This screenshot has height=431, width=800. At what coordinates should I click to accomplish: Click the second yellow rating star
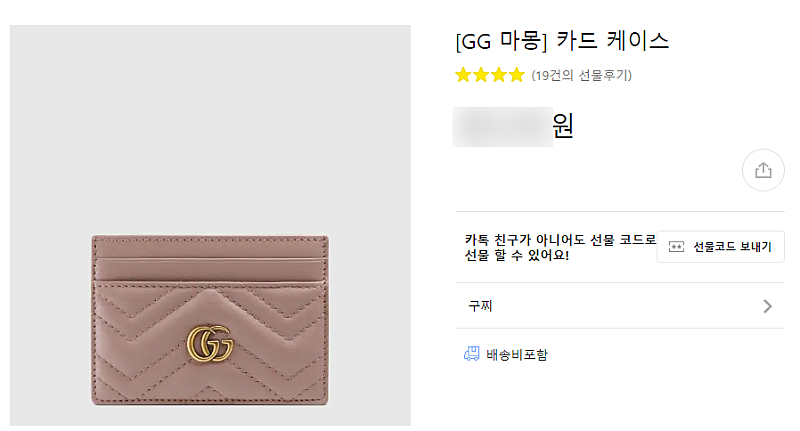pyautogui.click(x=481, y=75)
